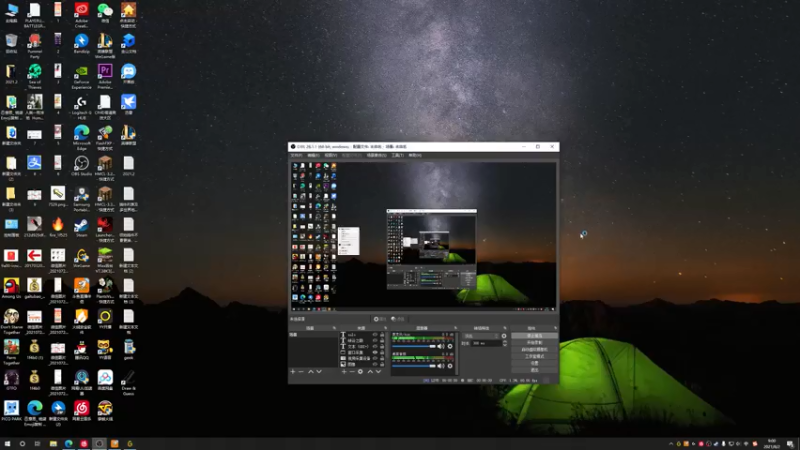Screen dimensions: 800x450
Task: Remove the selected source with the Sources minus icon
Action: tap(352, 371)
